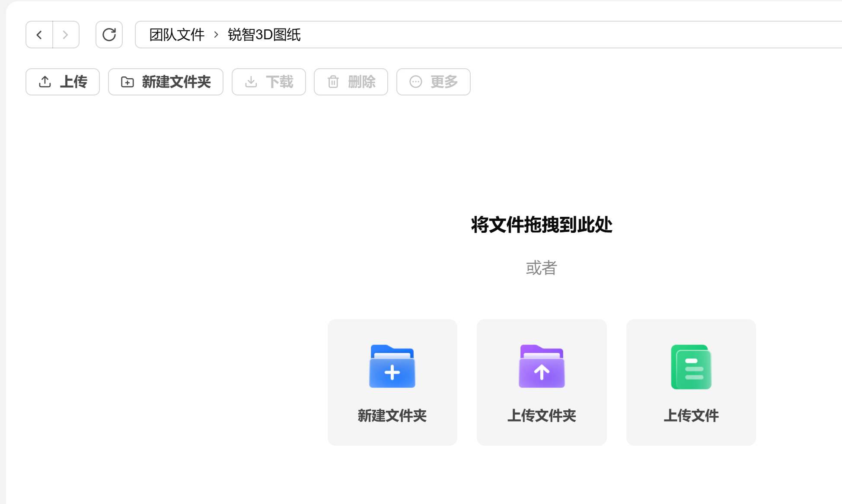Screen dimensions: 842x504
Task: Click the blue new folder icon
Action: [392, 366]
